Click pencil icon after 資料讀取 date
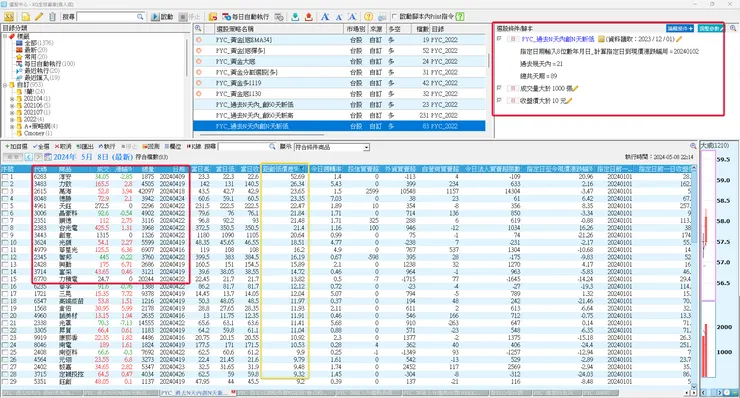This screenshot has width=740, height=398. (x=680, y=39)
